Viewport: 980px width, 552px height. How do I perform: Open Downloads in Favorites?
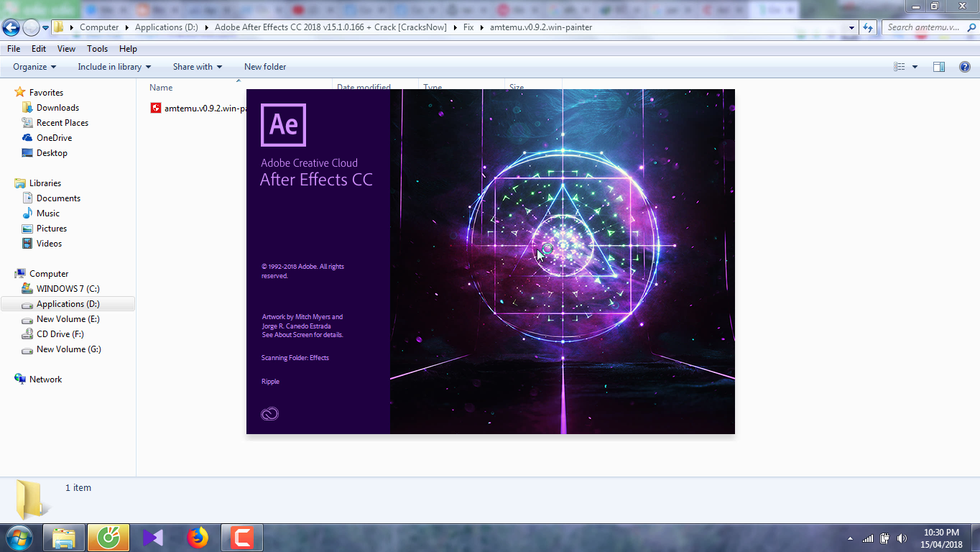57,108
